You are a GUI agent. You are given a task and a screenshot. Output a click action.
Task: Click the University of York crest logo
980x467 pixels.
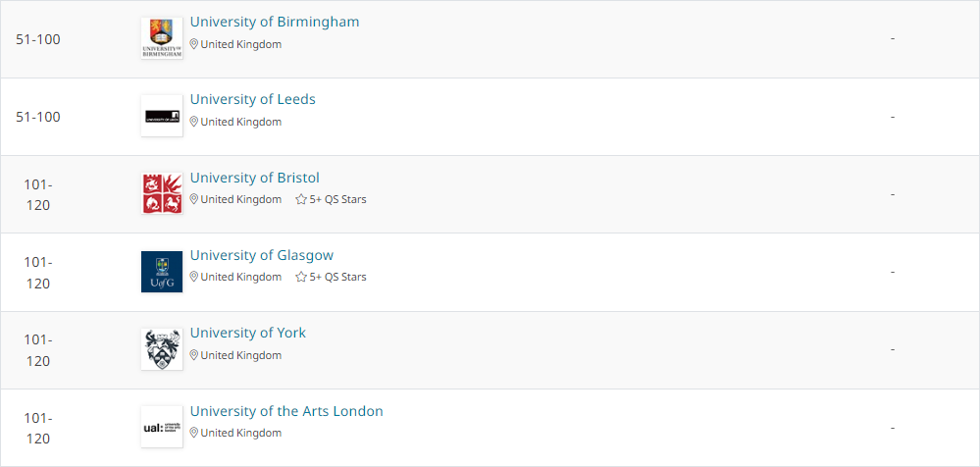(x=162, y=349)
